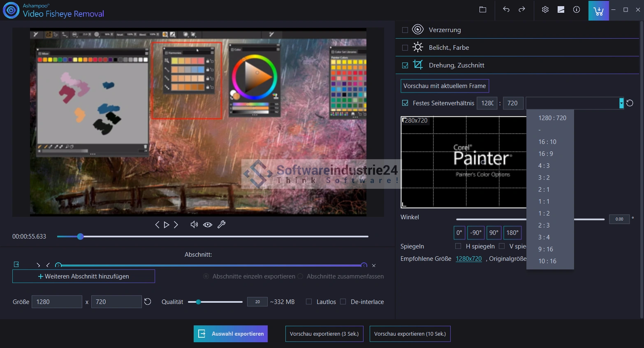Click the play button under video
The width and height of the screenshot is (644, 348).
point(167,225)
